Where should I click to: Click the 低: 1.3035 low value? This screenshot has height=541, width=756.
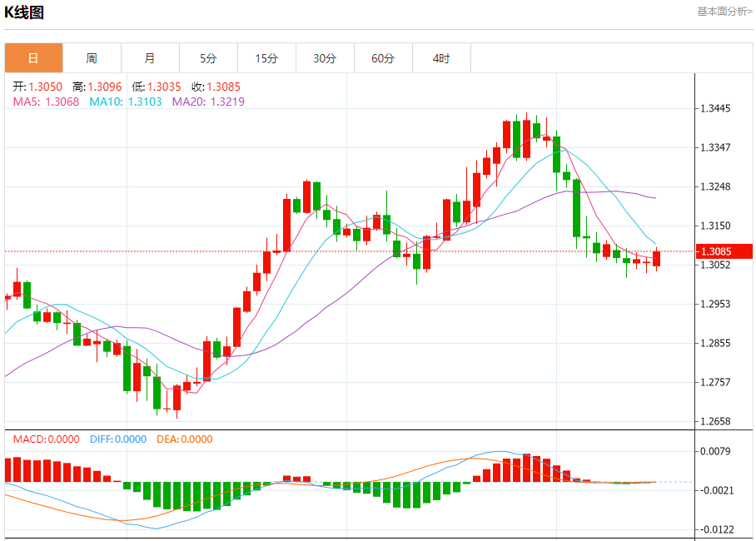157,87
